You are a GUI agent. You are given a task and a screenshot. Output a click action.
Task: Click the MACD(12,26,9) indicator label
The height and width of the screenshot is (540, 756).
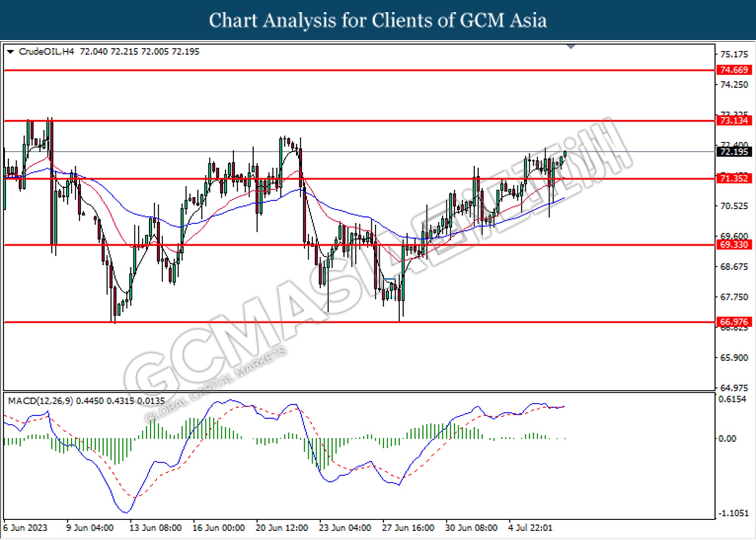(x=40, y=401)
